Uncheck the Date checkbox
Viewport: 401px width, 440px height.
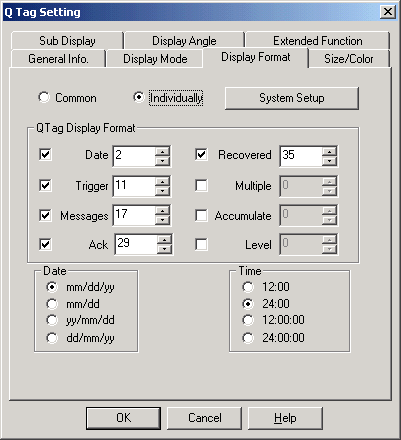(x=45, y=155)
